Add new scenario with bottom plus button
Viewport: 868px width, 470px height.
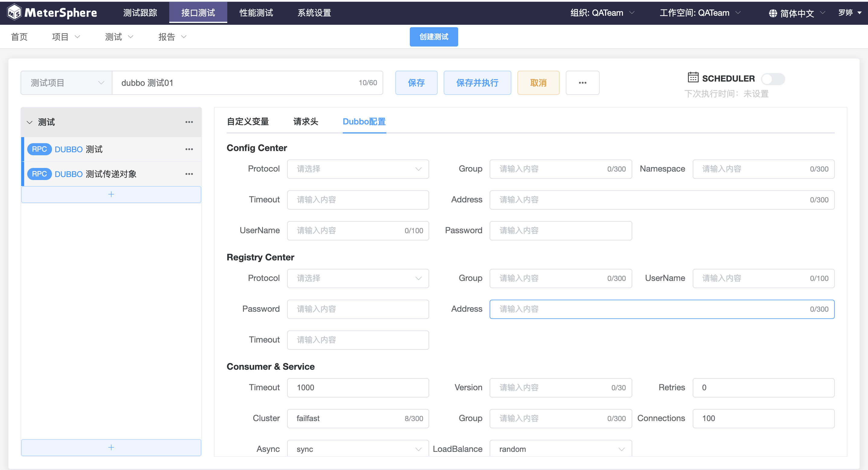[x=111, y=447]
